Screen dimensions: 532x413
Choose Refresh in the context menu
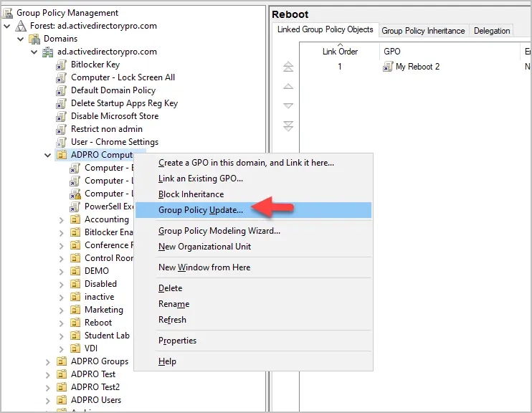click(x=253, y=320)
